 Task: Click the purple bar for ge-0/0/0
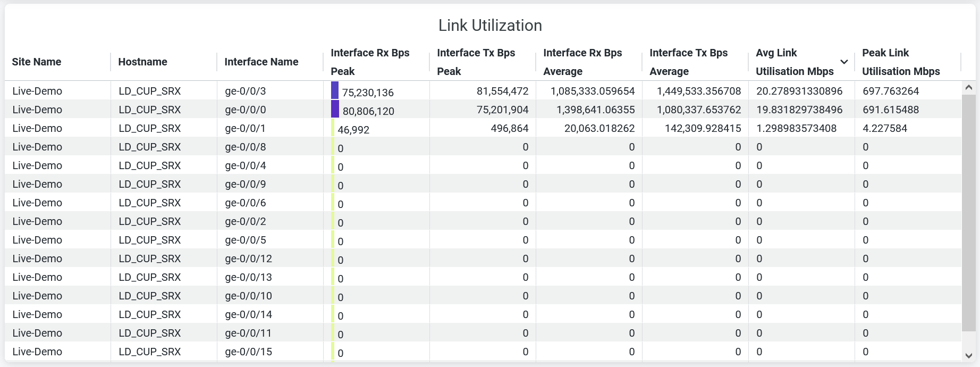pos(335,109)
